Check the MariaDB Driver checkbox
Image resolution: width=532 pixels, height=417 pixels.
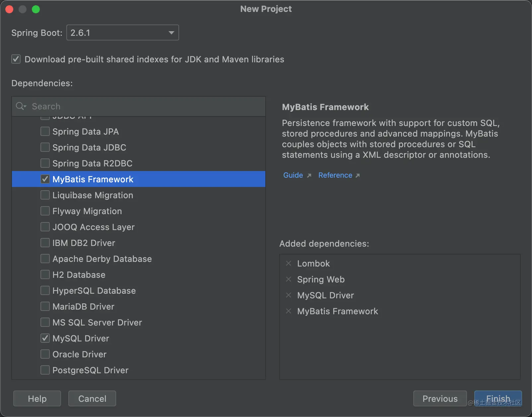pos(45,306)
